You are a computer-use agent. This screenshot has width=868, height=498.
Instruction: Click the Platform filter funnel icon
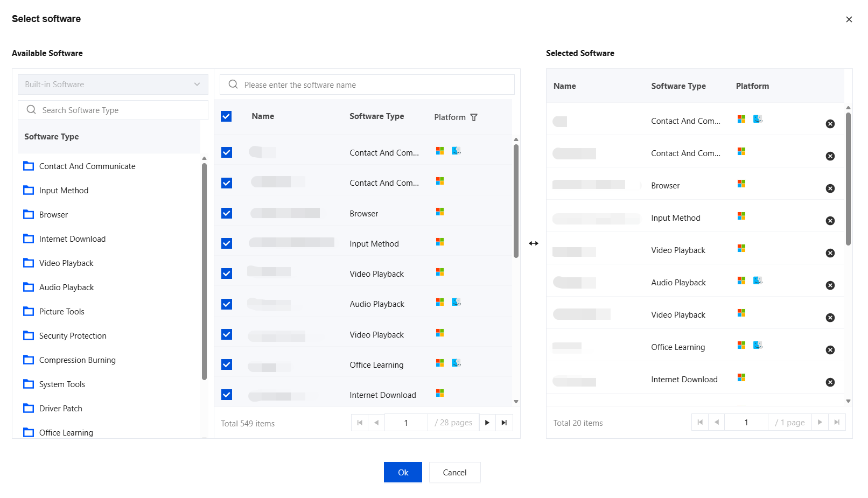click(474, 117)
